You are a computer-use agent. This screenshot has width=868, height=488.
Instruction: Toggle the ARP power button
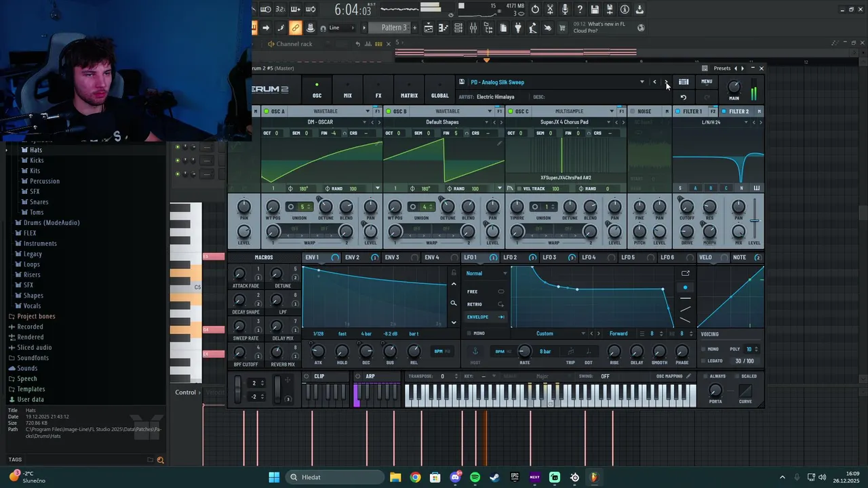(358, 376)
